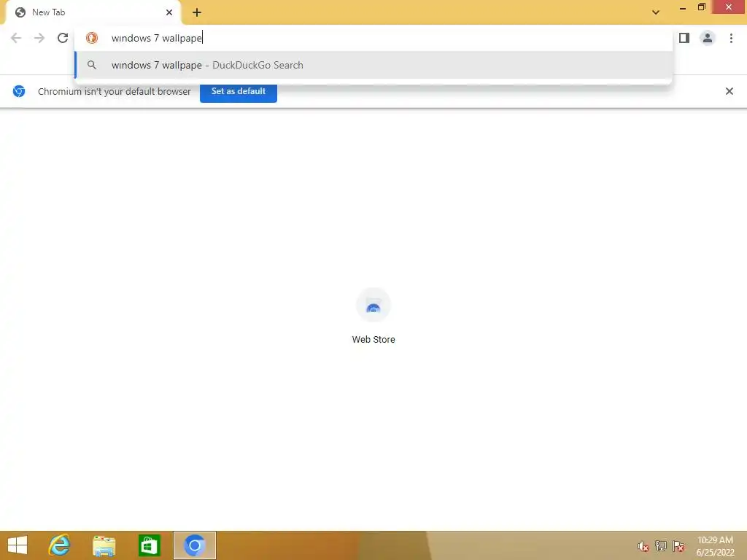Click the browser back arrow
The image size is (747, 560).
pyautogui.click(x=16, y=38)
